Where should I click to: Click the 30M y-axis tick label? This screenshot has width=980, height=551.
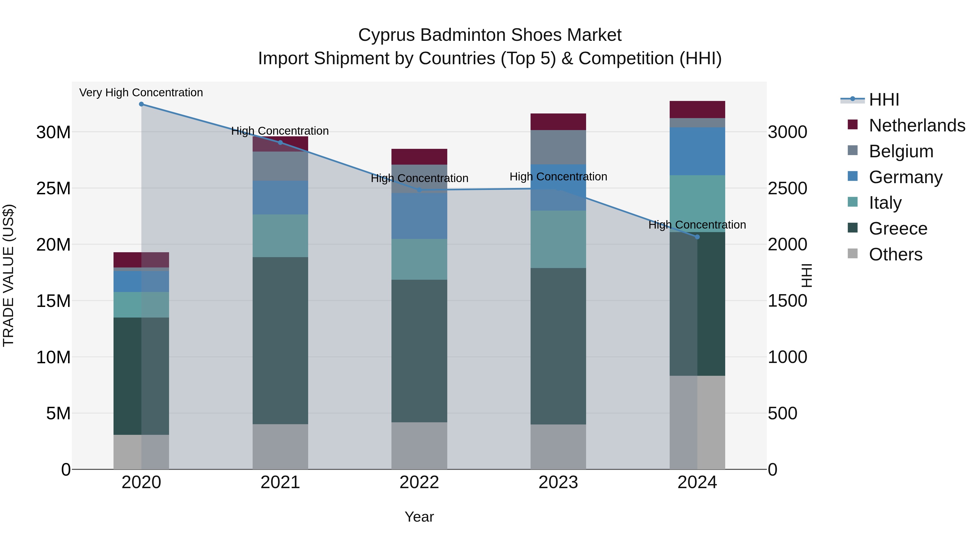coord(54,132)
